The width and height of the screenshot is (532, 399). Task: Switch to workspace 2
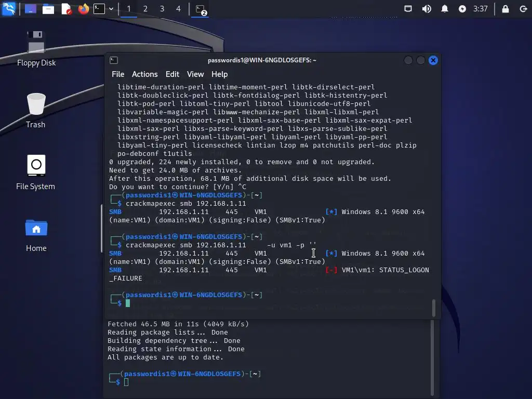145,9
